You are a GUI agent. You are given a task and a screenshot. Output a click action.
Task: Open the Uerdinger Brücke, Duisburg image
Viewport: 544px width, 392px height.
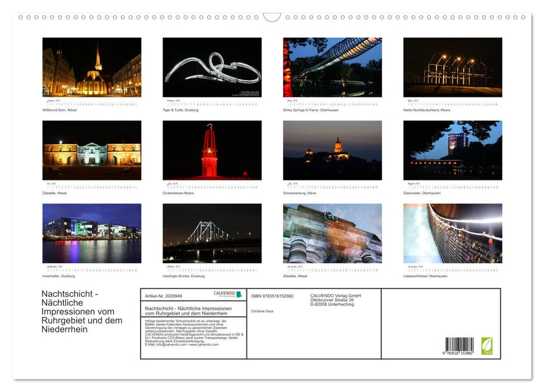pos(212,233)
